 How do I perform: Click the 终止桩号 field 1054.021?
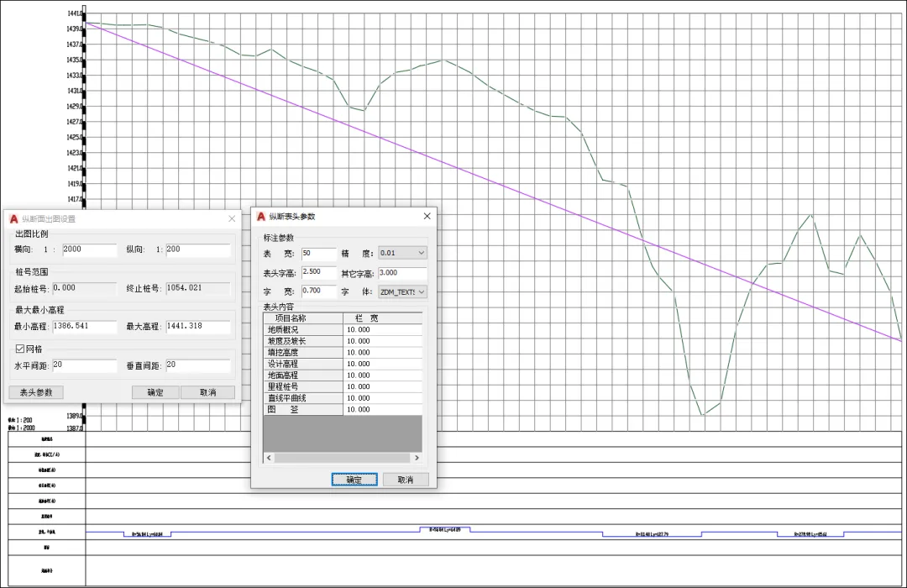198,288
